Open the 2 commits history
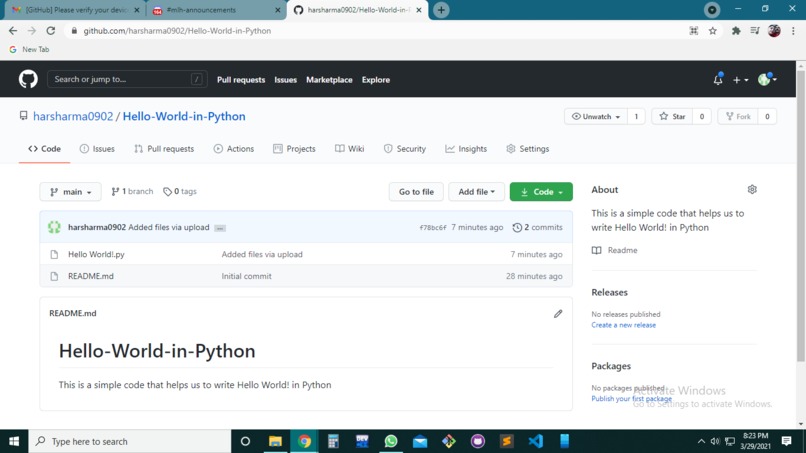Screen dimensions: 806x453 (537, 227)
